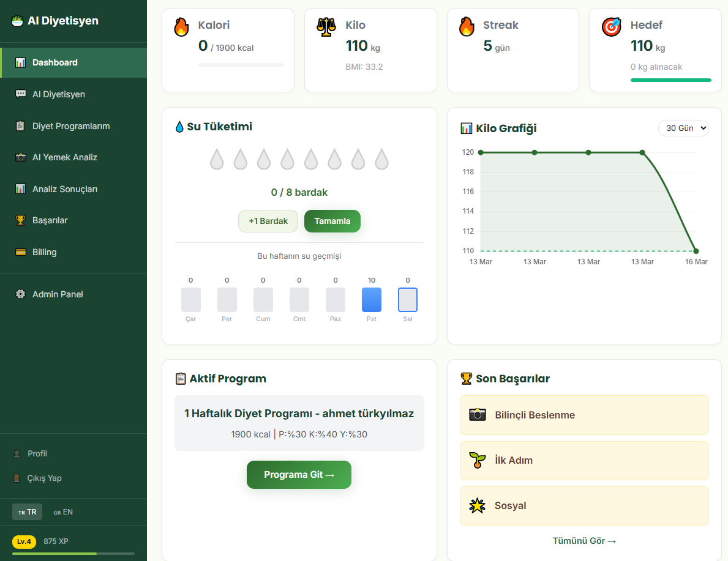This screenshot has width=728, height=561.
Task: Click the Streak fire icon
Action: [467, 26]
